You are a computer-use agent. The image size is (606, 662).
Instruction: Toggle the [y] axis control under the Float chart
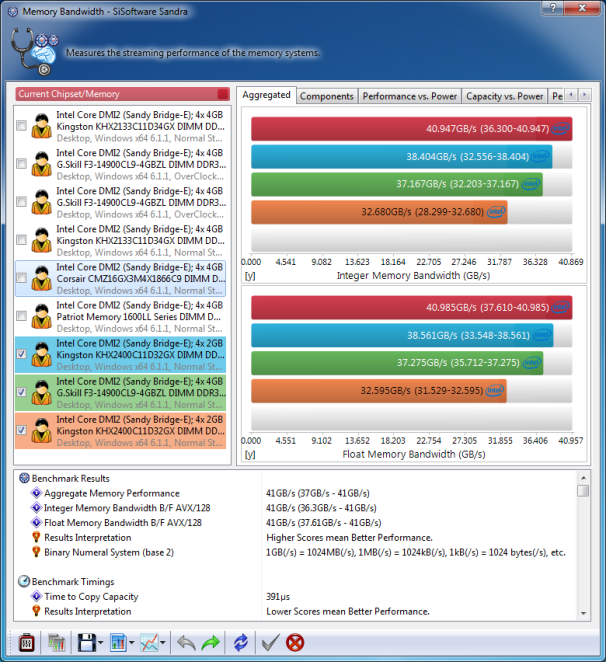250,454
